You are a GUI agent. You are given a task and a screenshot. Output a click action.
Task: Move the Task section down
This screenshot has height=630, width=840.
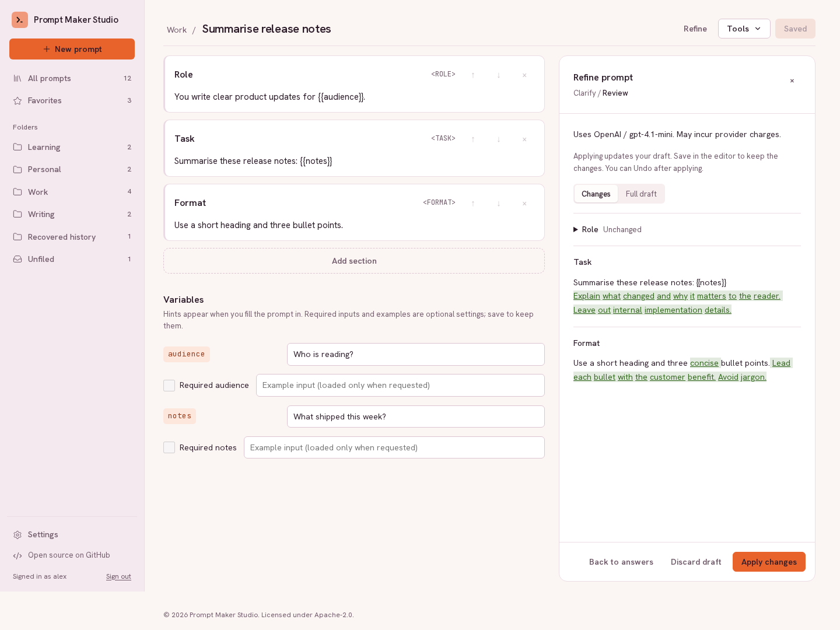point(499,139)
